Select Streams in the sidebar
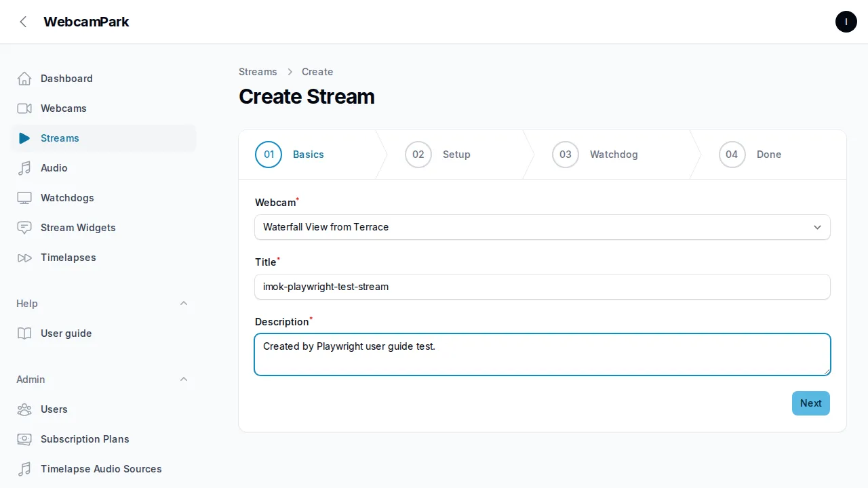 pos(104,138)
